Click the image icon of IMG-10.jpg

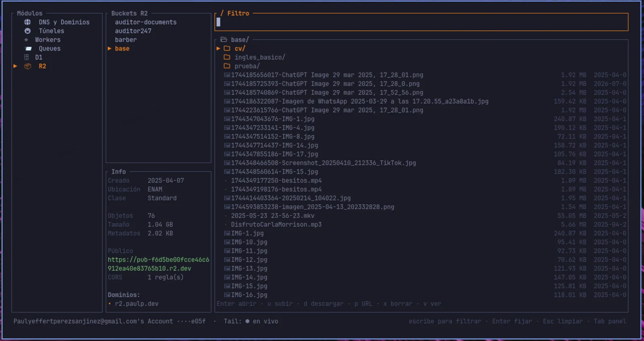pos(227,242)
